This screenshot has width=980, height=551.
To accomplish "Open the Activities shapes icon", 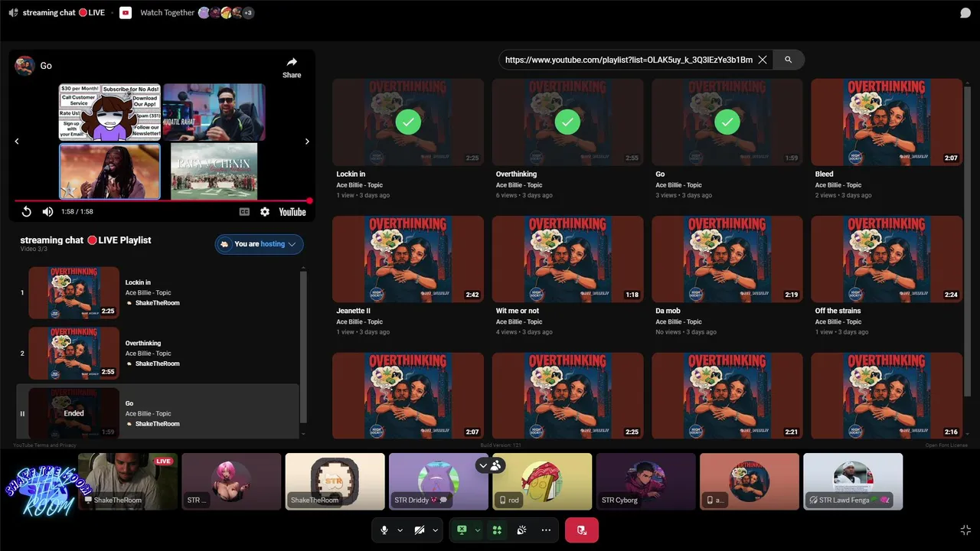I will tap(497, 530).
